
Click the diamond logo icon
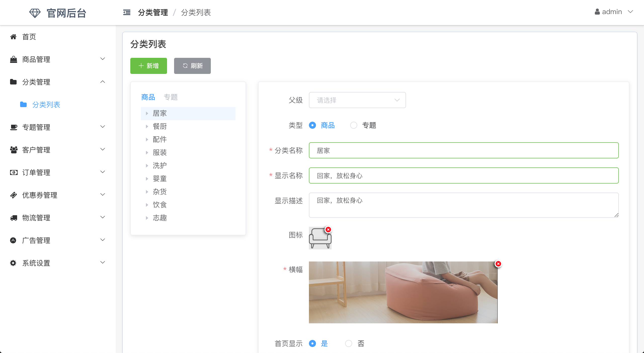pyautogui.click(x=35, y=13)
